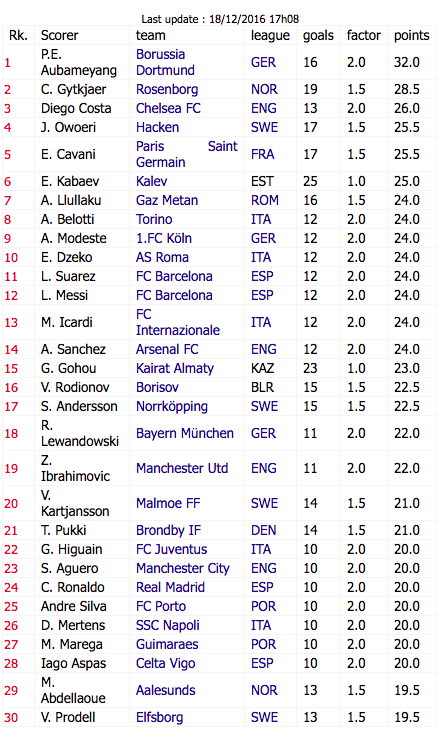Open the AS Roma team link
Viewport: 438px width, 730px height.
pyautogui.click(x=162, y=257)
